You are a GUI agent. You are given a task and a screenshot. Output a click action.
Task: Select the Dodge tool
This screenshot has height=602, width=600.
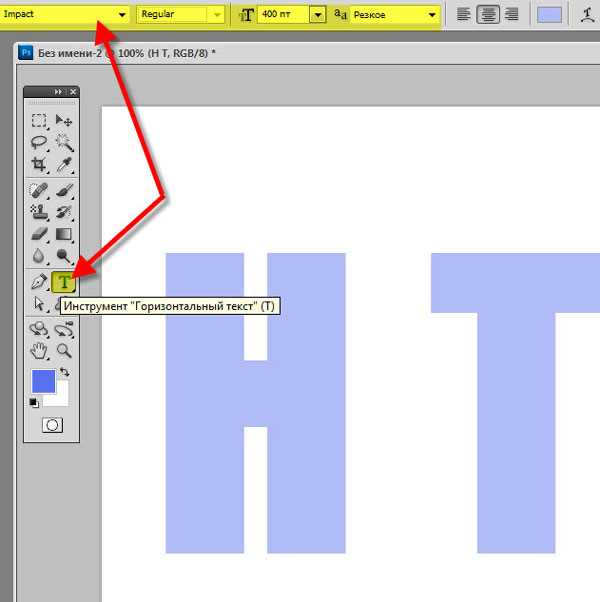click(64, 256)
